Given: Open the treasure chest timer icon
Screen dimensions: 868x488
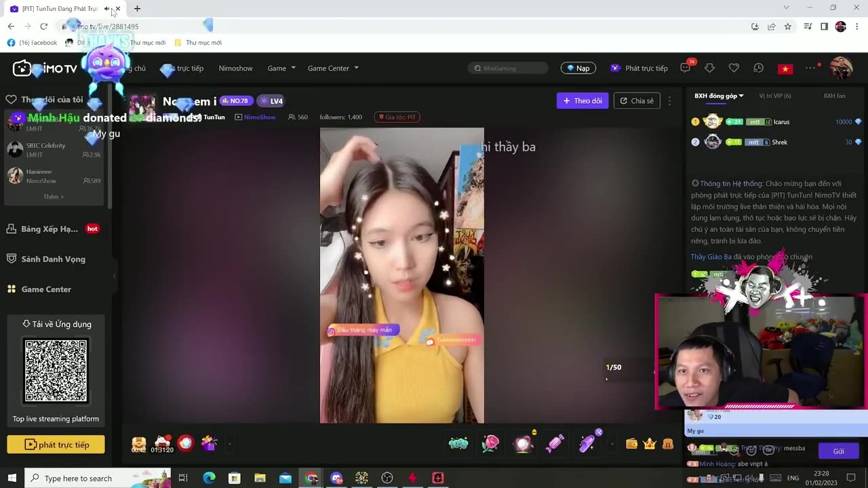Looking at the screenshot, I should click(x=138, y=444).
